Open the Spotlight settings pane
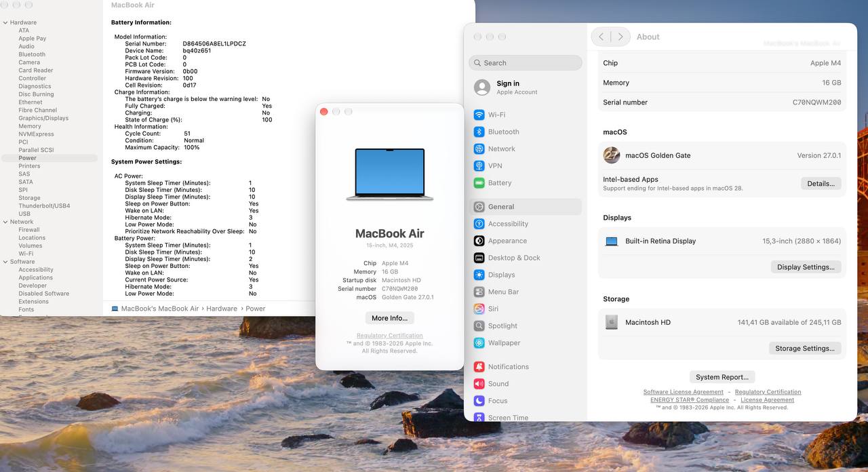 point(526,326)
